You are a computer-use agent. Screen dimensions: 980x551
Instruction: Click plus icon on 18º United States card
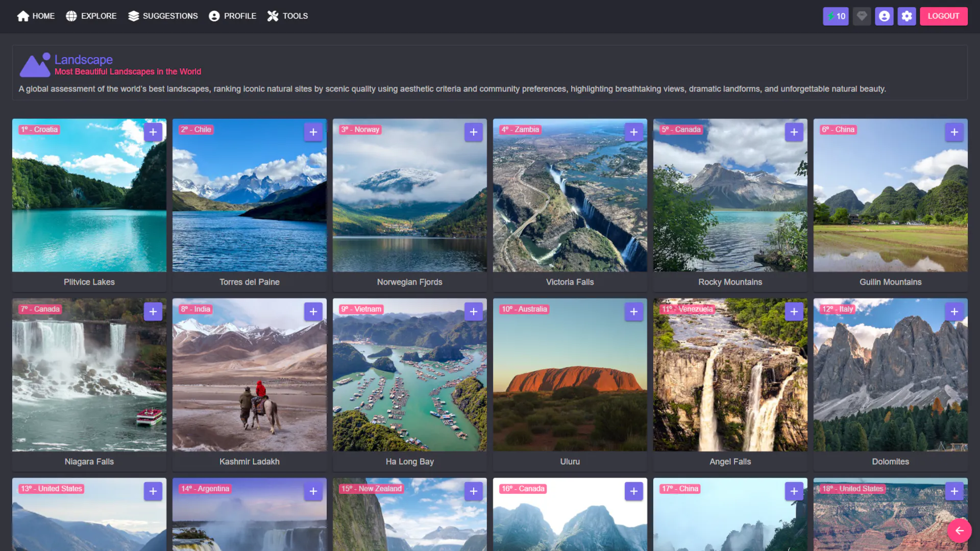tap(954, 491)
